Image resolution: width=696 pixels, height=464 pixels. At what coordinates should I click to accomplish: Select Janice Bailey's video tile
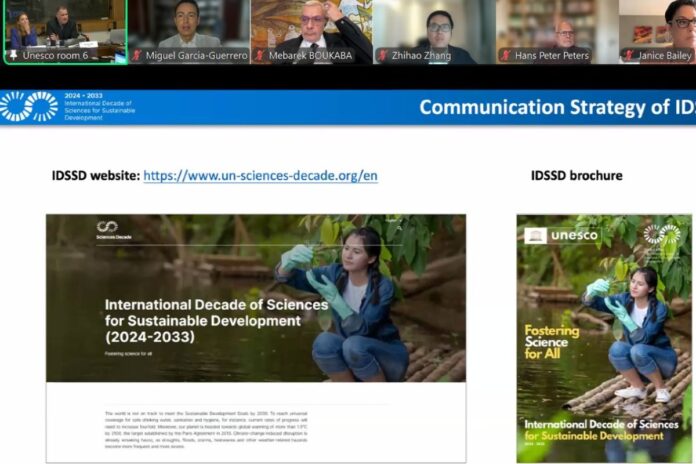pyautogui.click(x=658, y=32)
